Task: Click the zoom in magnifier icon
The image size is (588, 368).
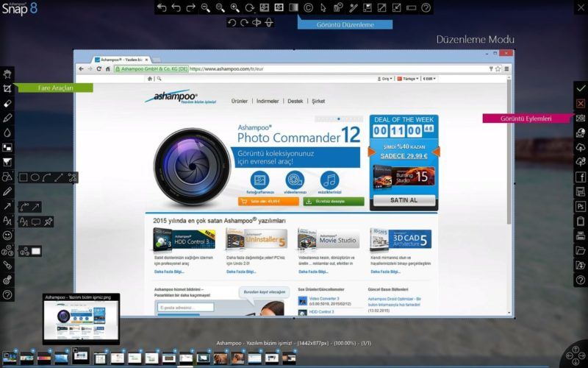Action: point(234,7)
